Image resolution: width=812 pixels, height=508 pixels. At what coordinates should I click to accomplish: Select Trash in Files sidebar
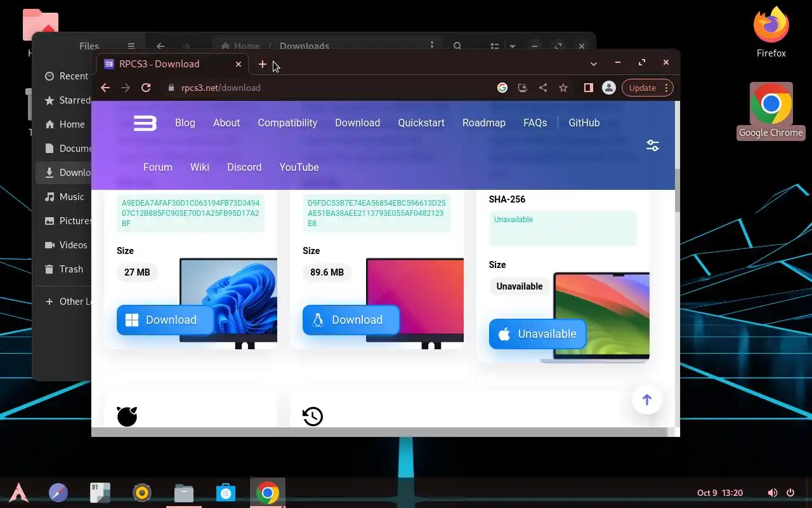tap(64, 269)
